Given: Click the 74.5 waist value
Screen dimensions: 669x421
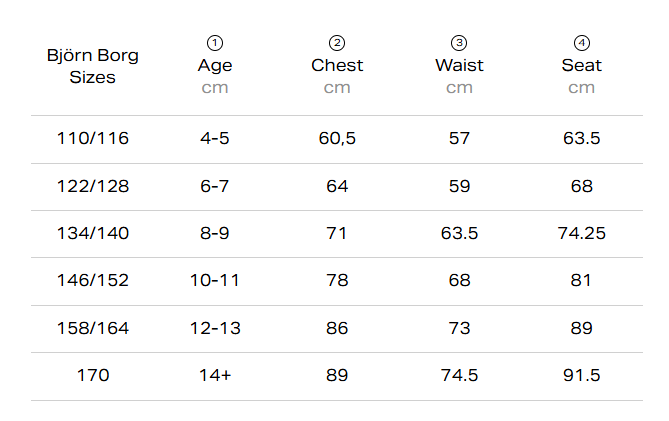Looking at the screenshot, I should click(459, 375).
